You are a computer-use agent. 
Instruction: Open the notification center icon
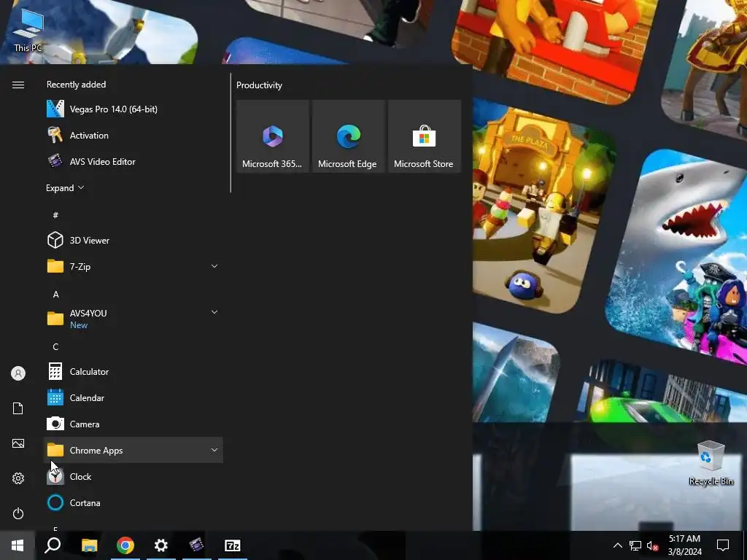pos(723,545)
